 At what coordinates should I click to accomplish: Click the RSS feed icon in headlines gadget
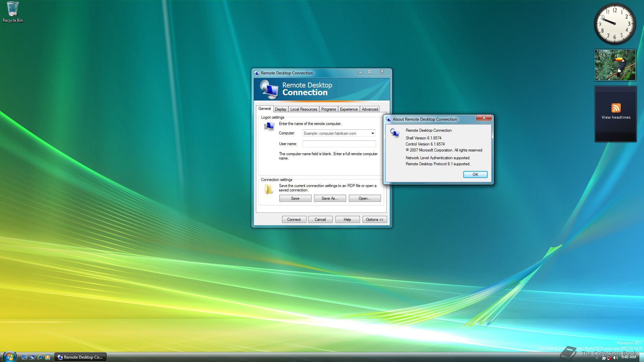pos(616,108)
